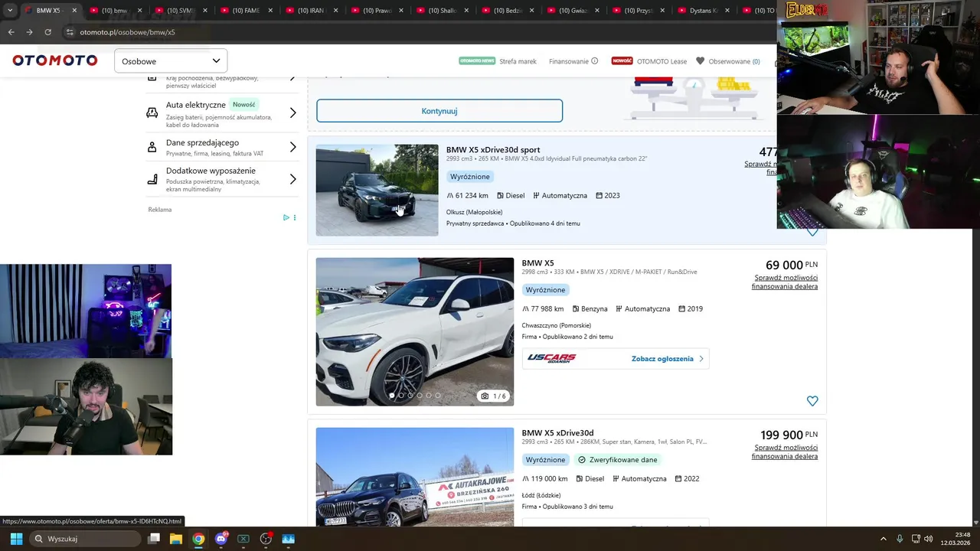The width and height of the screenshot is (980, 551).
Task: Open Discord from the taskbar
Action: tap(221, 539)
